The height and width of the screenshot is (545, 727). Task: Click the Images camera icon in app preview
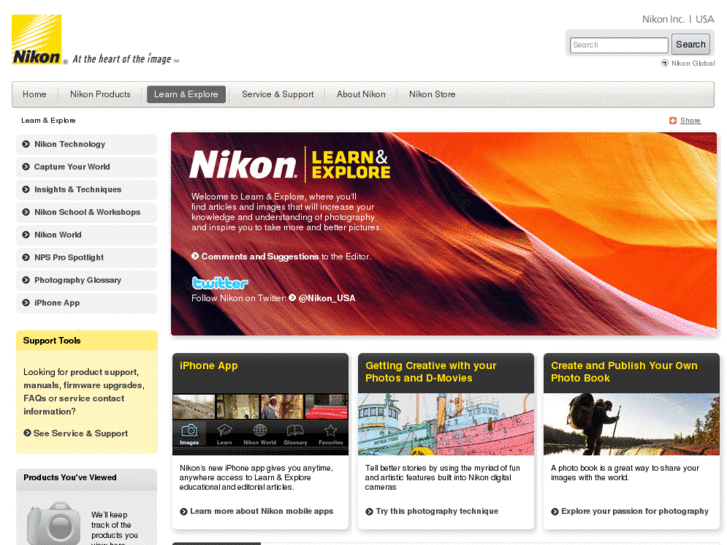tap(189, 431)
